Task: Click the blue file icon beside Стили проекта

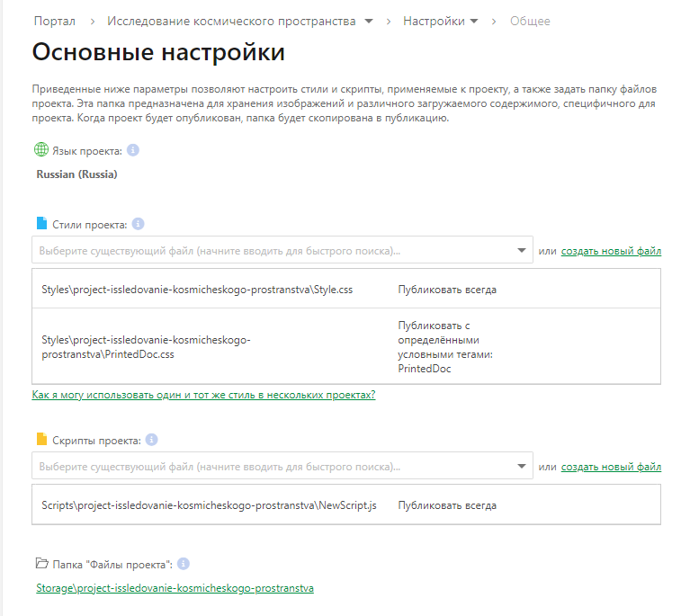Action: [x=41, y=223]
